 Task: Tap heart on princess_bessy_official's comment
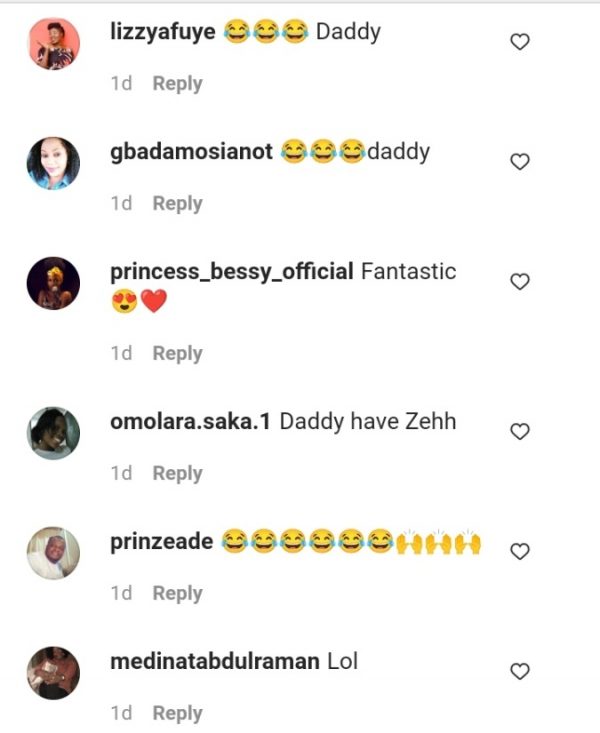(519, 282)
